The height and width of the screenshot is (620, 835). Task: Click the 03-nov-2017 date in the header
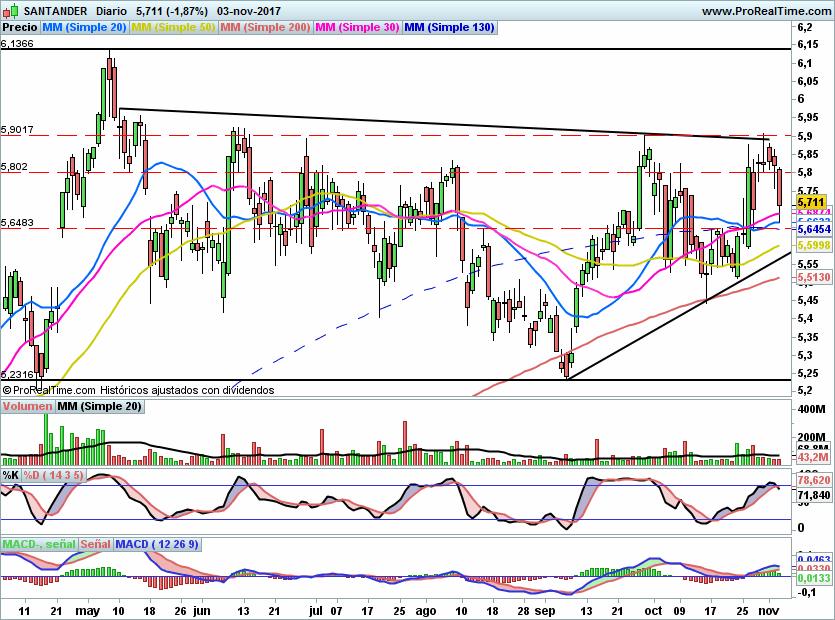click(x=249, y=11)
